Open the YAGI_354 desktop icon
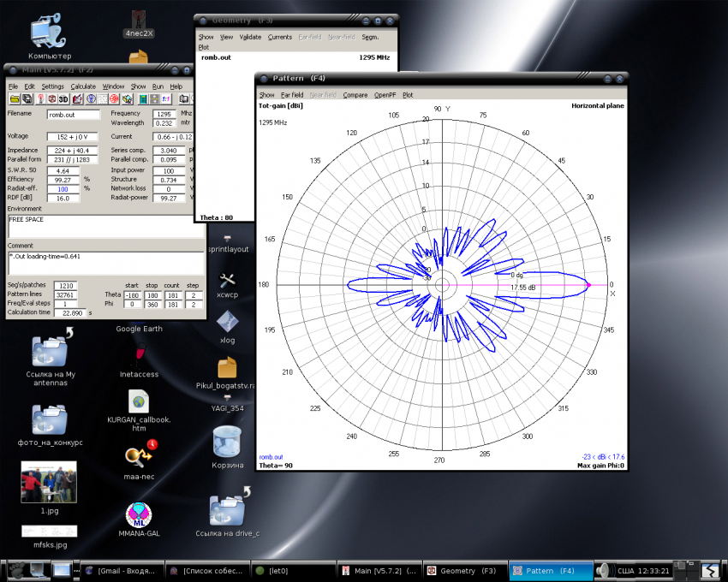This screenshot has width=728, height=582. 227,403
